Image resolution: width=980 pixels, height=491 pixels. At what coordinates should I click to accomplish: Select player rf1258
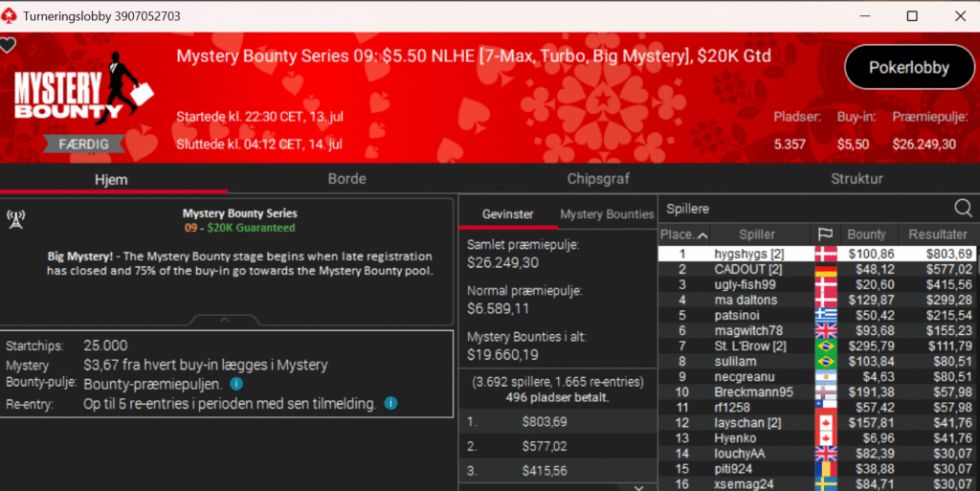pyautogui.click(x=817, y=408)
